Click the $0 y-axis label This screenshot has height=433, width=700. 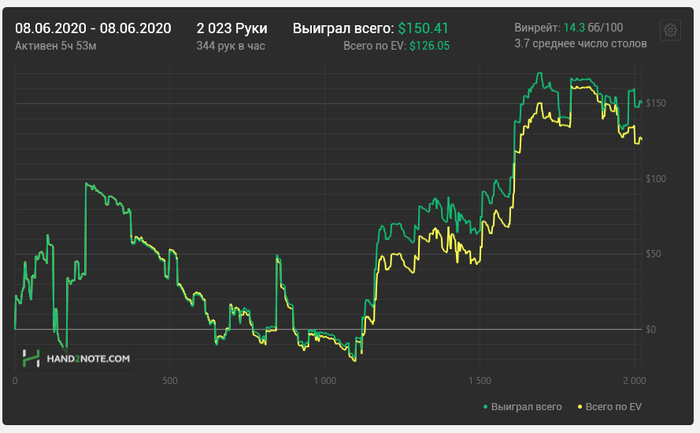click(x=651, y=329)
